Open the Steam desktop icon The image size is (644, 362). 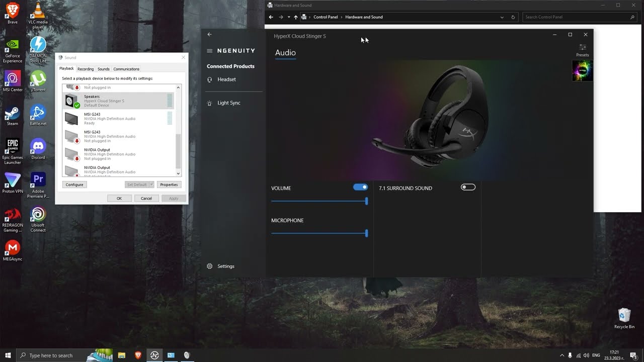13,116
